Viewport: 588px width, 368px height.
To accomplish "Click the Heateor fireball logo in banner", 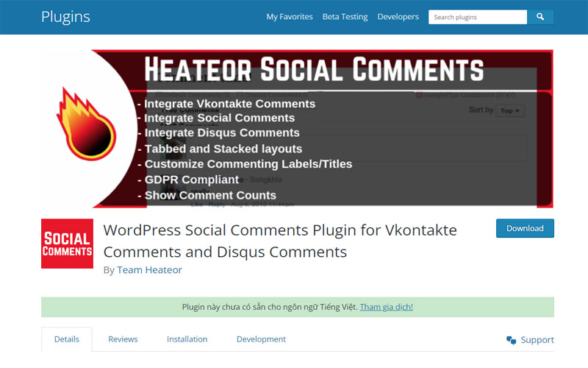I will point(86,124).
